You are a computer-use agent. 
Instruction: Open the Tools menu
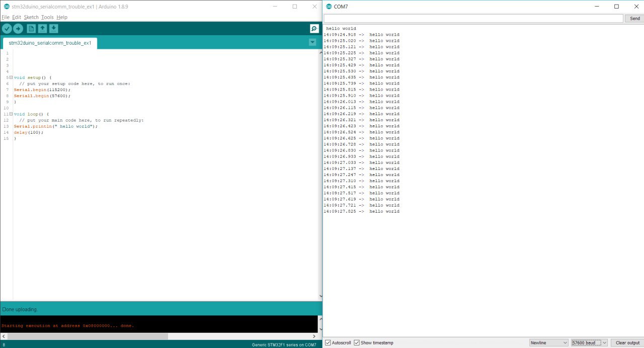coord(47,17)
